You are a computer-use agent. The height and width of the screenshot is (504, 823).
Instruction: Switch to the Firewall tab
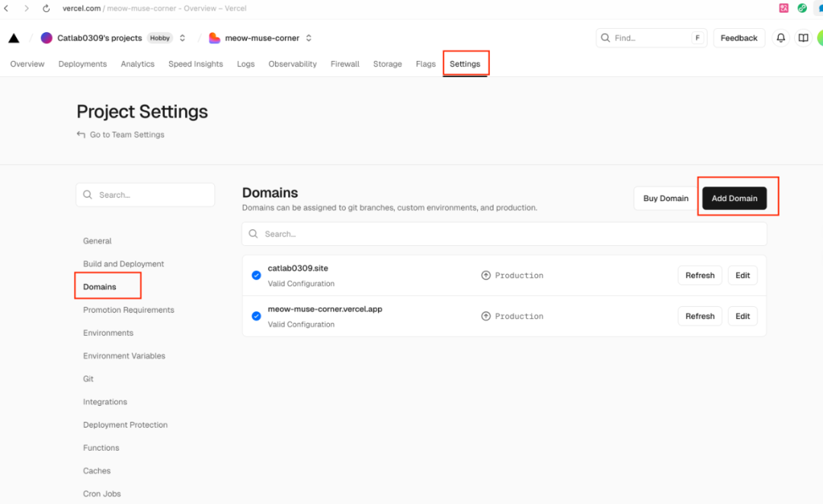pos(345,64)
